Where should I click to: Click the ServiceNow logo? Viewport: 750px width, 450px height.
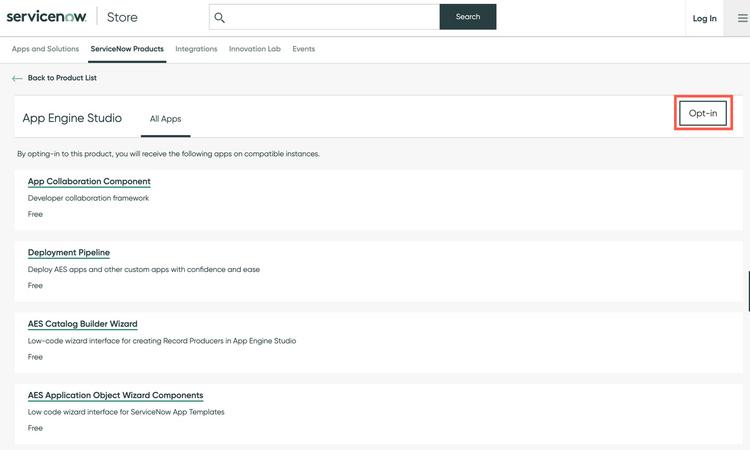pyautogui.click(x=46, y=17)
